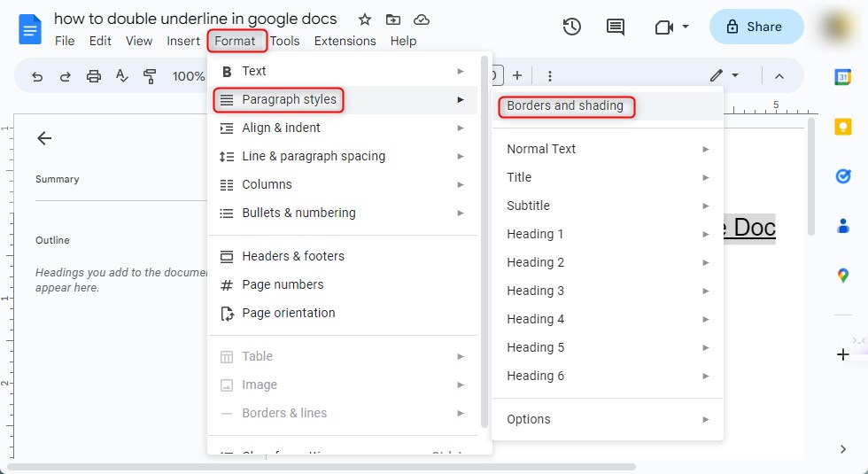This screenshot has height=474, width=868.
Task: Open the Help menu
Action: [403, 41]
